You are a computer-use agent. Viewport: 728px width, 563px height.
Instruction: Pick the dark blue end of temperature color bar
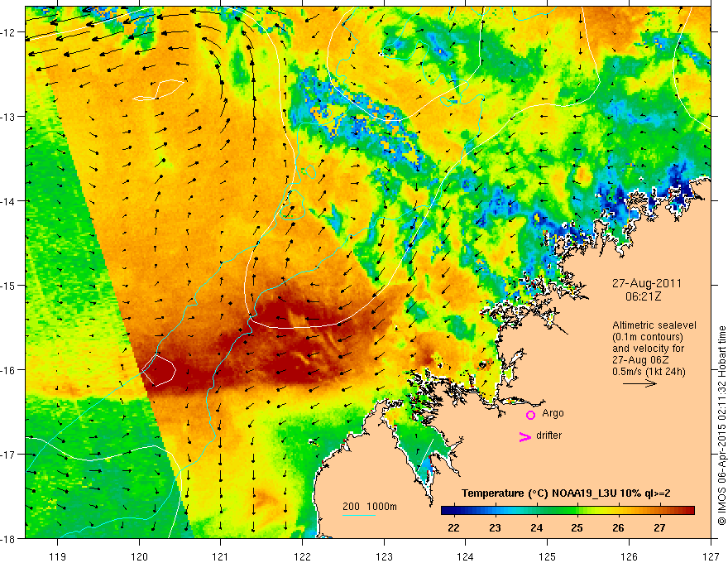pyautogui.click(x=447, y=511)
